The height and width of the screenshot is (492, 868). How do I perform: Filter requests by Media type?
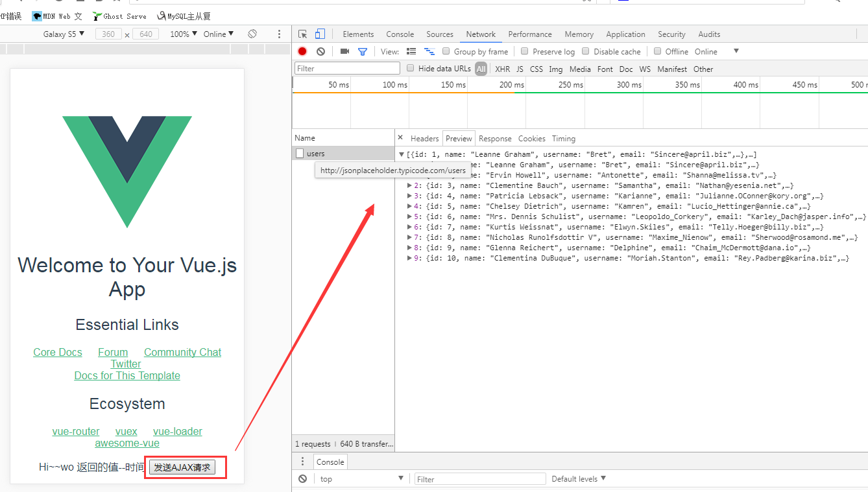point(580,69)
